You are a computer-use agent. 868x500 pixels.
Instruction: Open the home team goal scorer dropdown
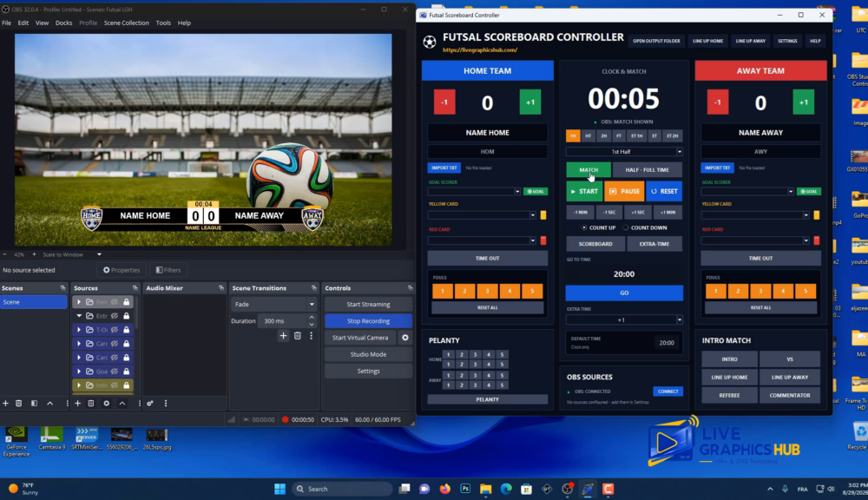[x=475, y=192]
